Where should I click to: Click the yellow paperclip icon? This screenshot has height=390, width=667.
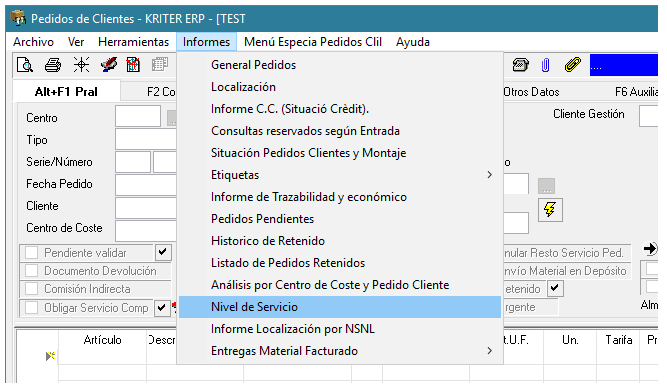(573, 65)
